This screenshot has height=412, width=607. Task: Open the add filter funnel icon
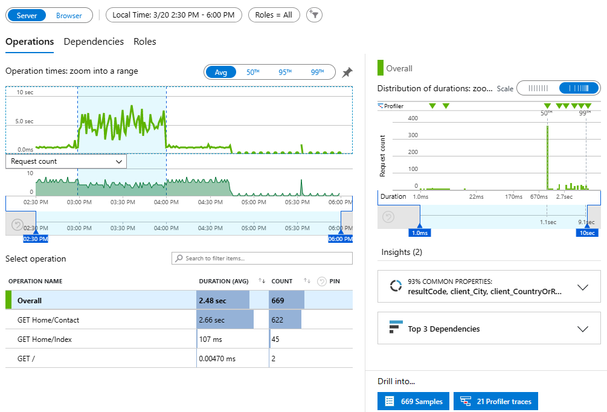coord(314,15)
